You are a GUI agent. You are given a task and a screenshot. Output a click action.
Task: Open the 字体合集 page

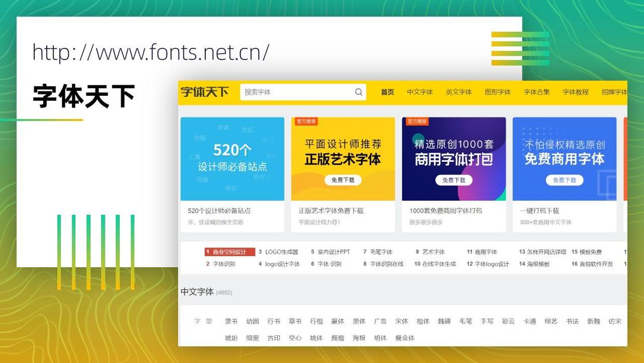pos(536,92)
